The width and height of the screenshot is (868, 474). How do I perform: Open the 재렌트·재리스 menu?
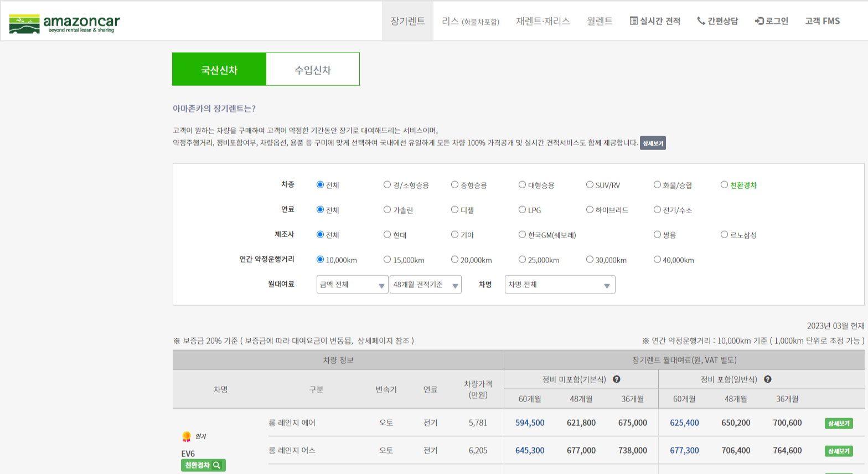pyautogui.click(x=543, y=21)
